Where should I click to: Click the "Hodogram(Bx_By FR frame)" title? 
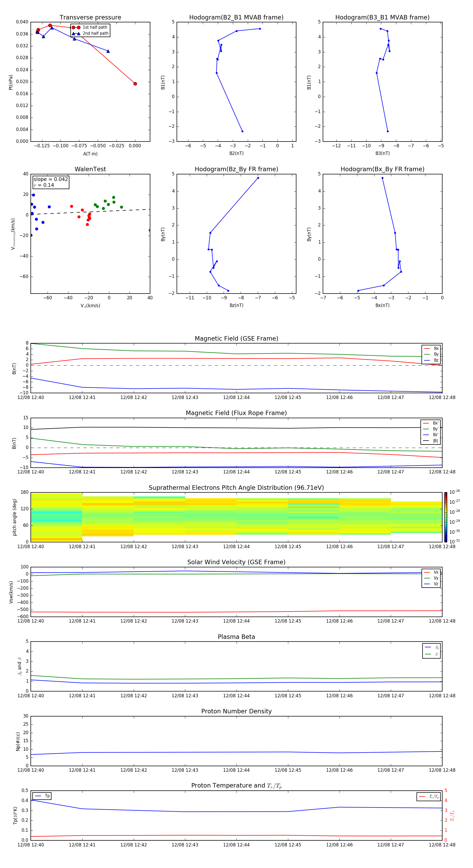(382, 169)
